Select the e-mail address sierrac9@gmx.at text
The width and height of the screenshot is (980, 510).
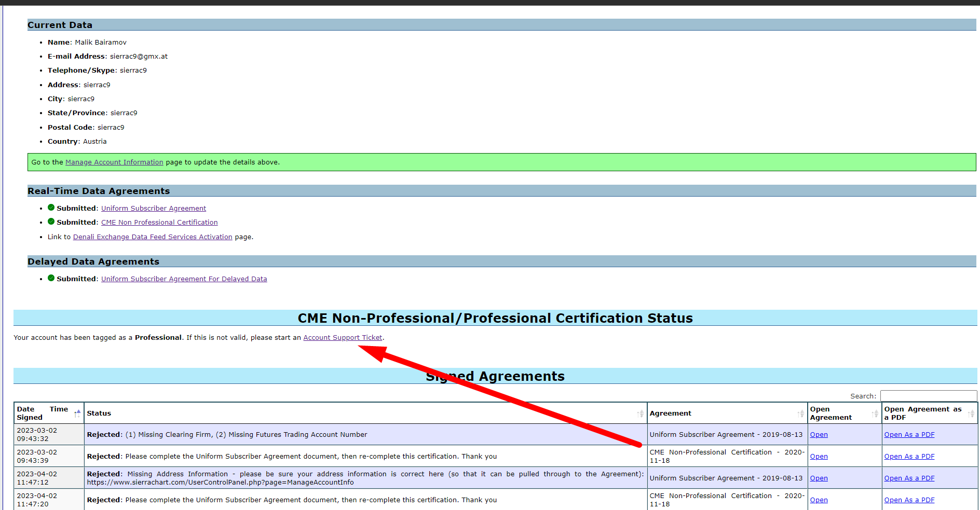(139, 57)
